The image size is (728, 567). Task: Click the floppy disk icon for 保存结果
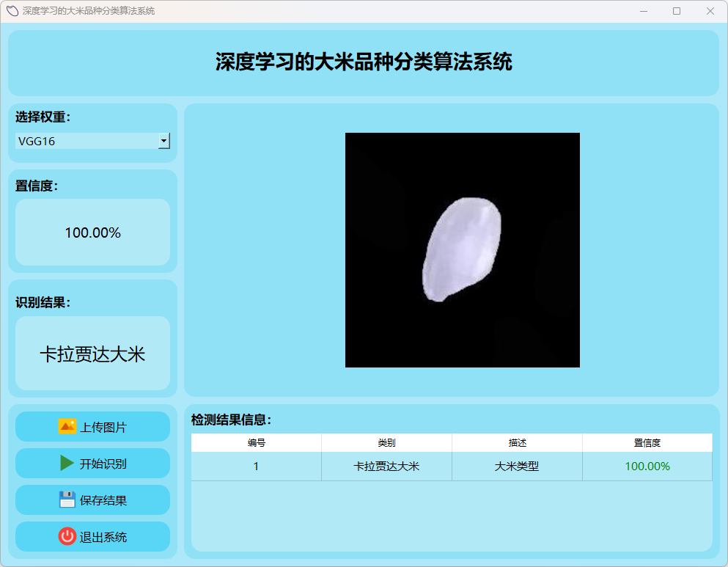tap(67, 500)
